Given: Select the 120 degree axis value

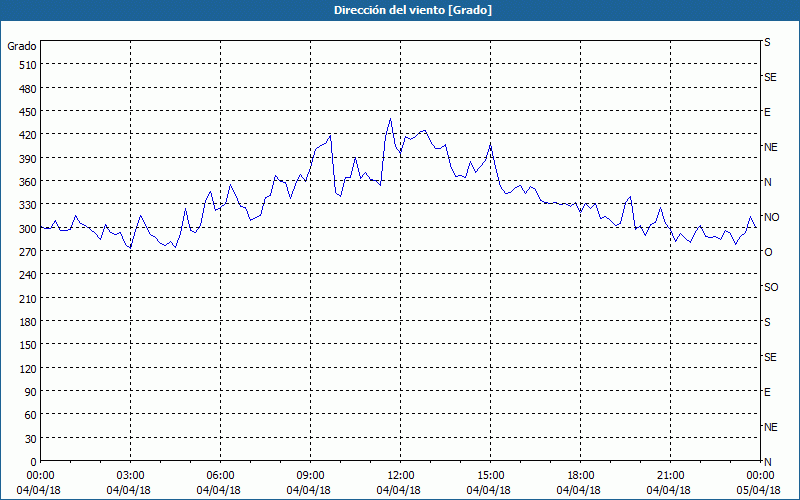Looking at the screenshot, I should pyautogui.click(x=28, y=368).
